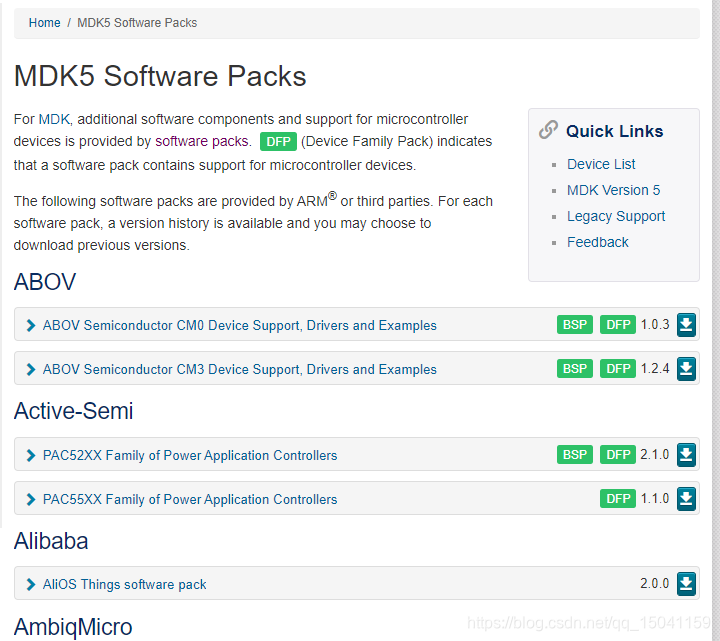
Task: Expand PAC55XX pack chevron
Action: 31,499
